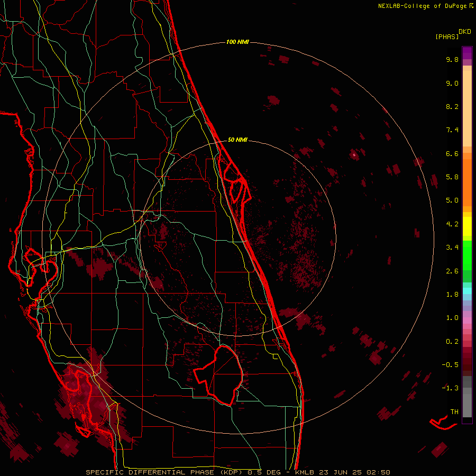
Task: Click the 50 NMI range ring label
Action: pos(237,140)
